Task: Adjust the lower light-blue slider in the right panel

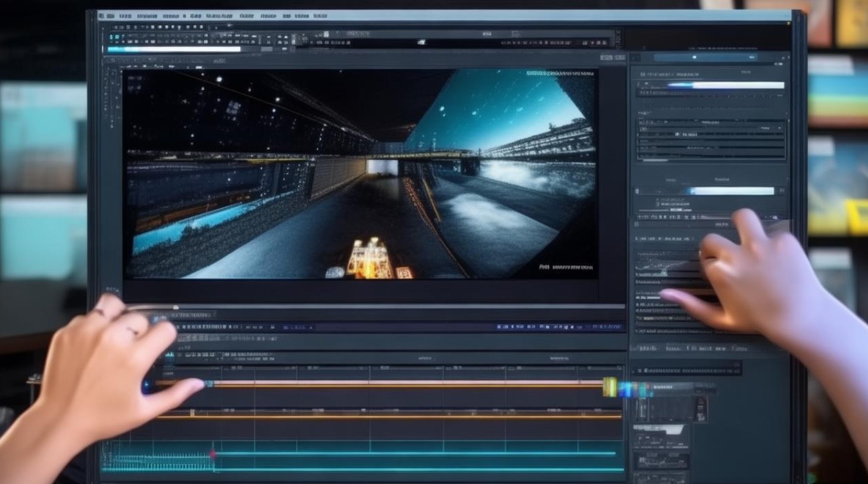Action: (x=732, y=191)
